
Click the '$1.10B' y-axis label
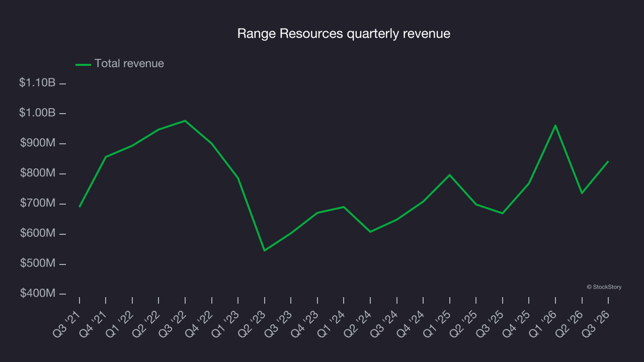[x=37, y=83]
